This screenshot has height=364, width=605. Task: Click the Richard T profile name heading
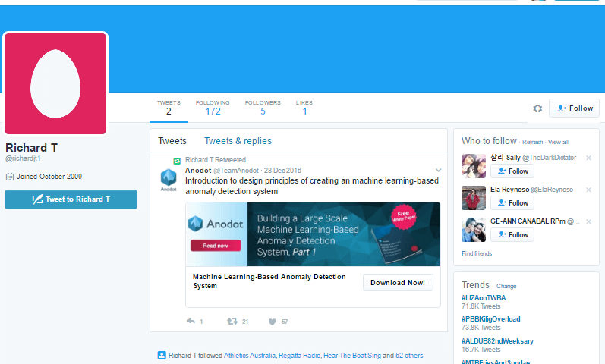coord(31,148)
